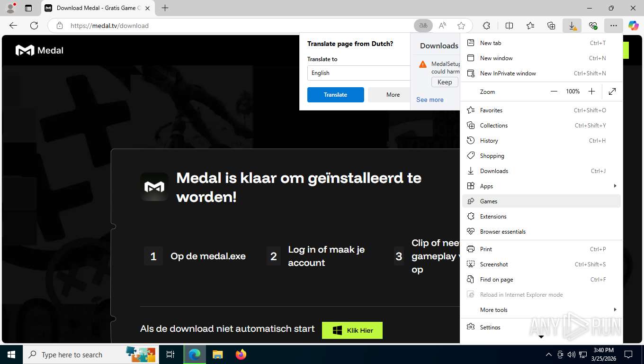
Task: Show hidden tray icons chevron
Action: click(549, 355)
